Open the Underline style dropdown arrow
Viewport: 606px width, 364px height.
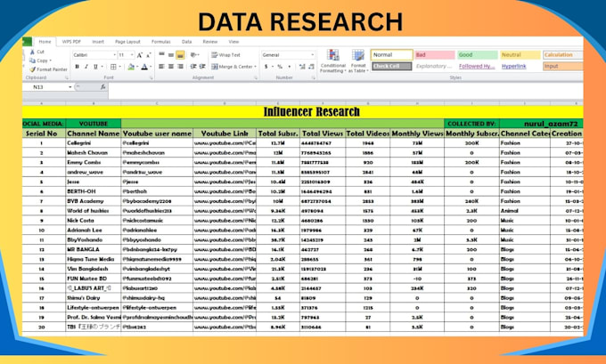click(x=102, y=67)
